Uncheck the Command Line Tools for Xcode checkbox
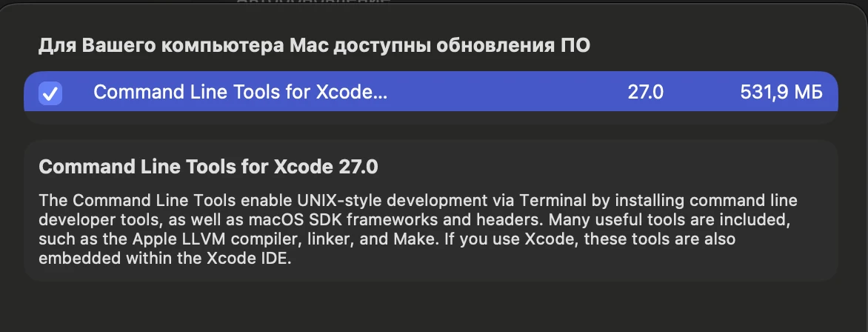 (50, 93)
